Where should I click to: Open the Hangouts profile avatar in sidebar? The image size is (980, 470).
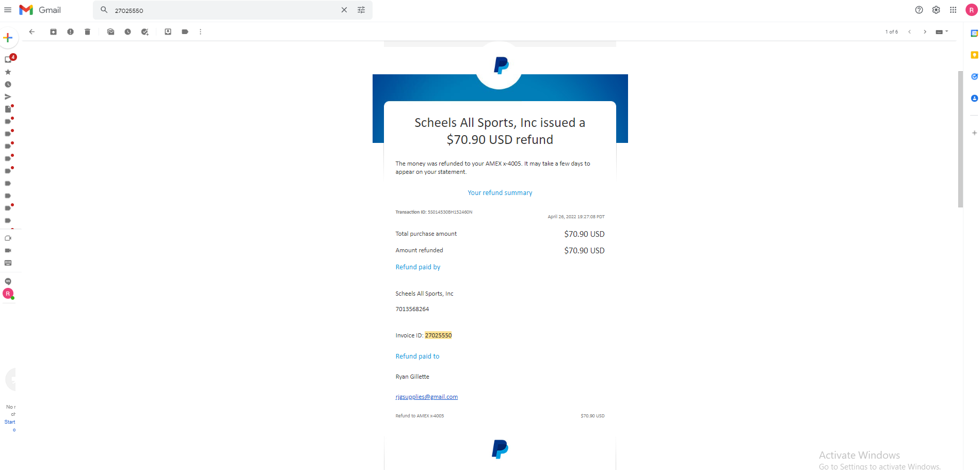pyautogui.click(x=8, y=294)
